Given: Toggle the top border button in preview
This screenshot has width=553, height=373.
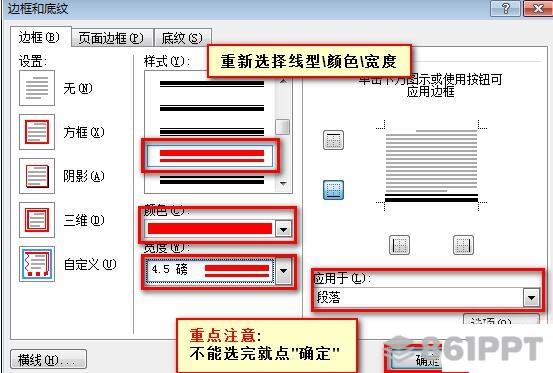Looking at the screenshot, I should click(x=333, y=140).
